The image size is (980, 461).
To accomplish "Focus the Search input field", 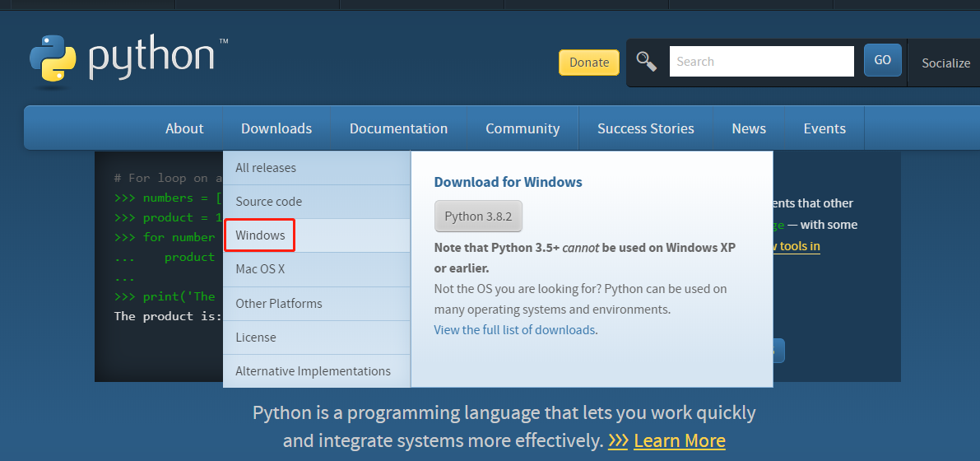I will tap(761, 61).
